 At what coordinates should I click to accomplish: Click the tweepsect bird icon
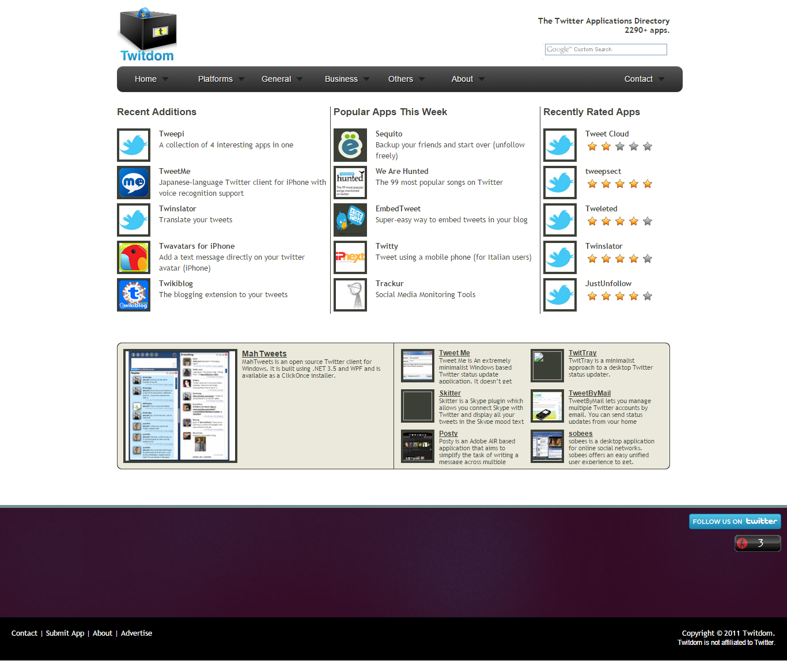[x=560, y=183]
